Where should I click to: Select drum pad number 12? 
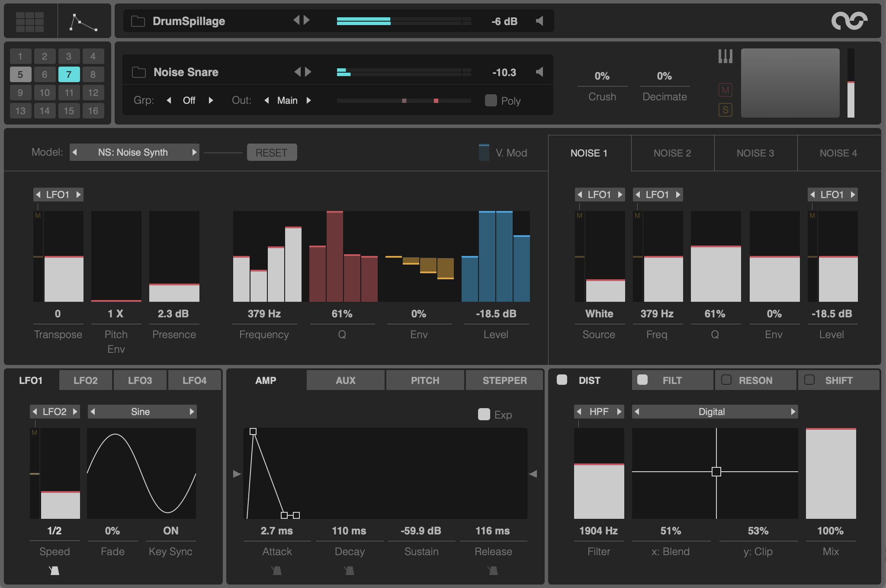point(93,93)
